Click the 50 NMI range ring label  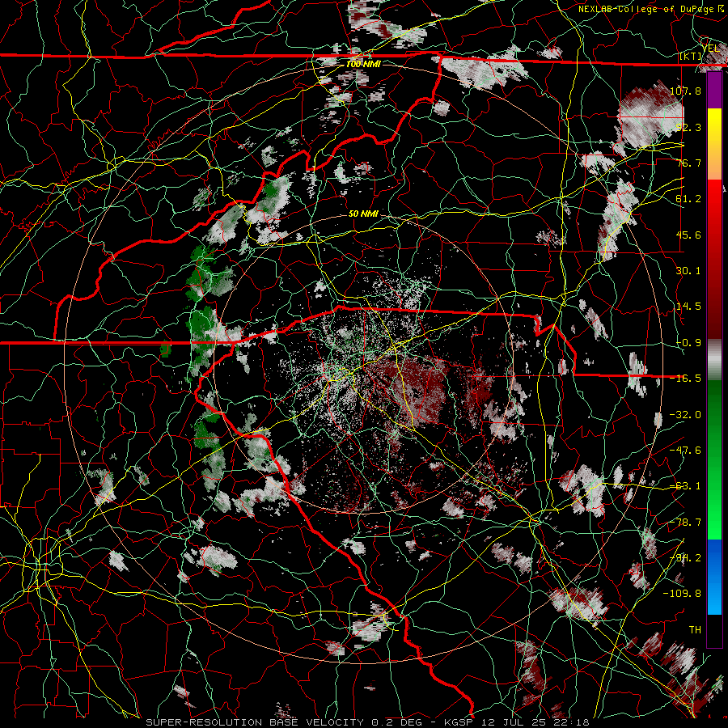(363, 214)
